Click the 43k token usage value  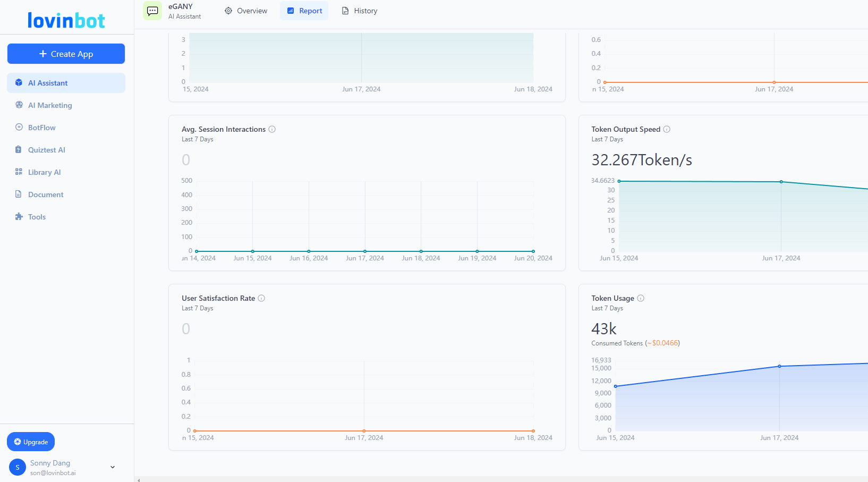604,329
